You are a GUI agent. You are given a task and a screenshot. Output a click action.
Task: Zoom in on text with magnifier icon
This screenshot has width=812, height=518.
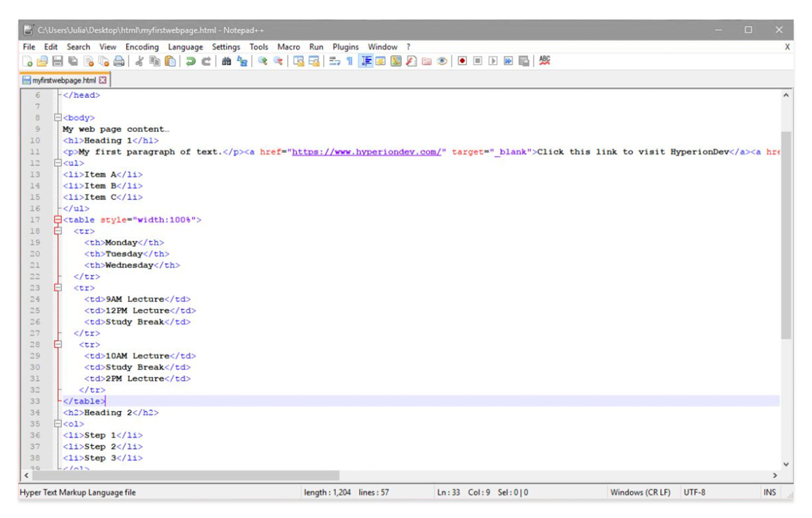[262, 61]
